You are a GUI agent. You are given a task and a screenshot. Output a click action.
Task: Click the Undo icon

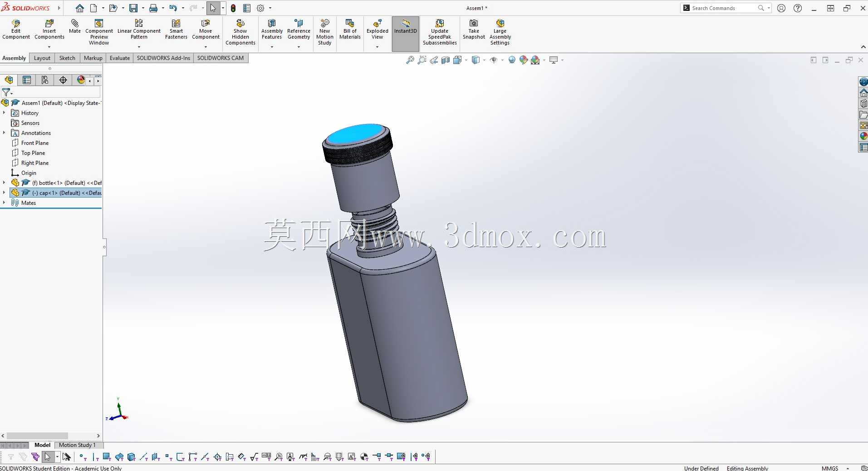point(173,8)
